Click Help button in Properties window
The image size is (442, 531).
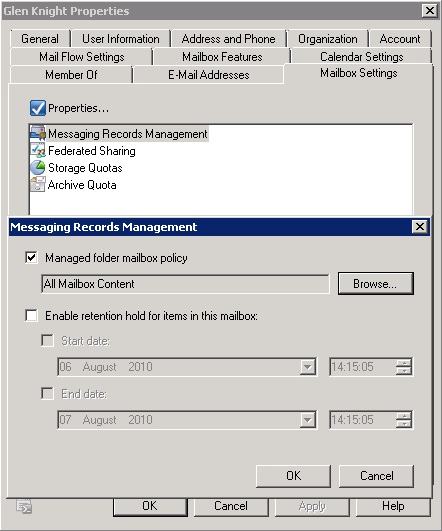coord(393,506)
